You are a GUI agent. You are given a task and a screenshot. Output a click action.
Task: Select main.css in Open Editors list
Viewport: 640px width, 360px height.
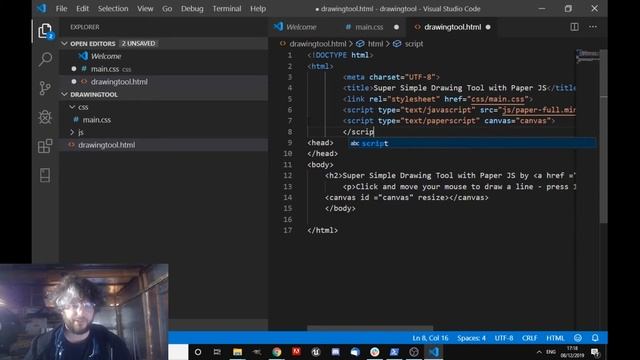[105, 69]
